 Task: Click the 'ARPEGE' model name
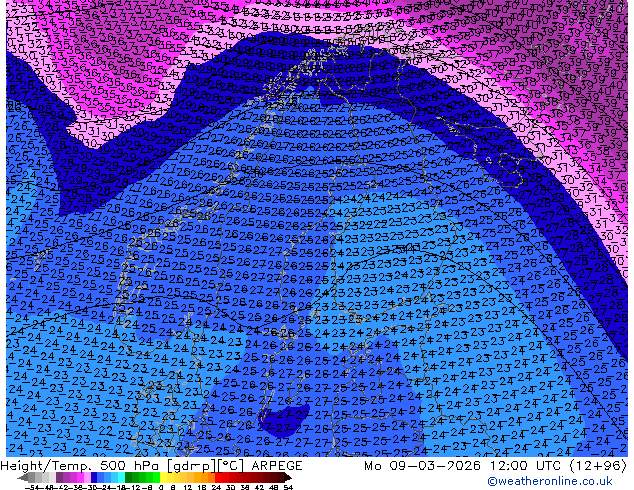click(x=277, y=466)
